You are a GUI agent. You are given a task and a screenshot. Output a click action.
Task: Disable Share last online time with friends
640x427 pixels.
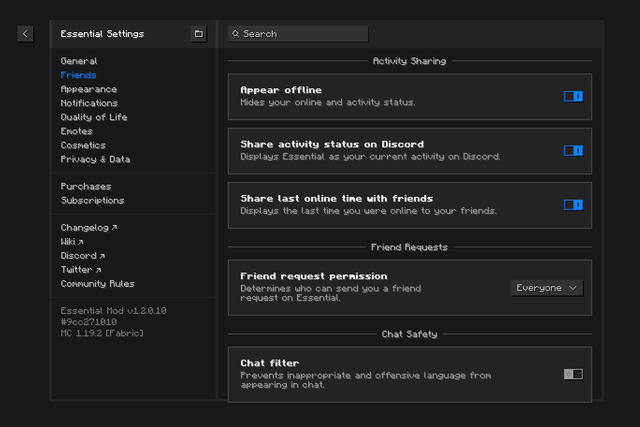(573, 205)
